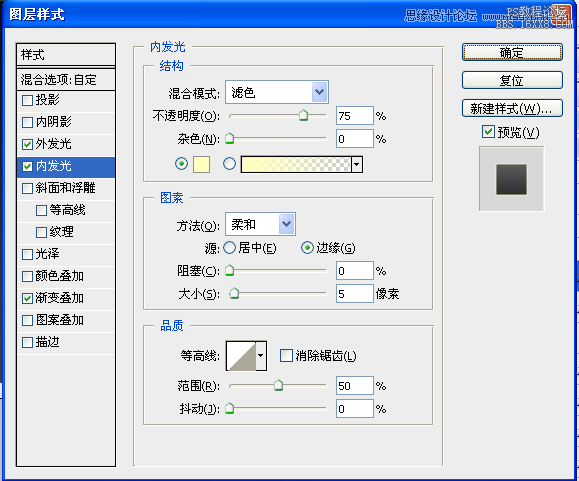This screenshot has height=481, width=579.
Task: Uncheck the 外发光 checkbox
Action: 27,144
